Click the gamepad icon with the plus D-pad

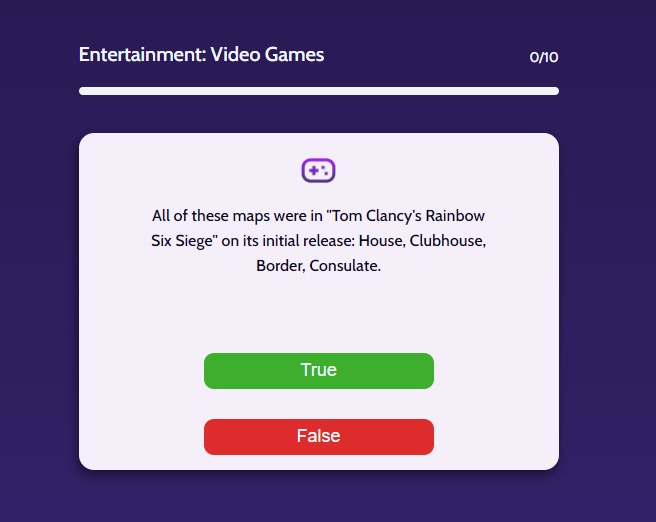click(318, 170)
